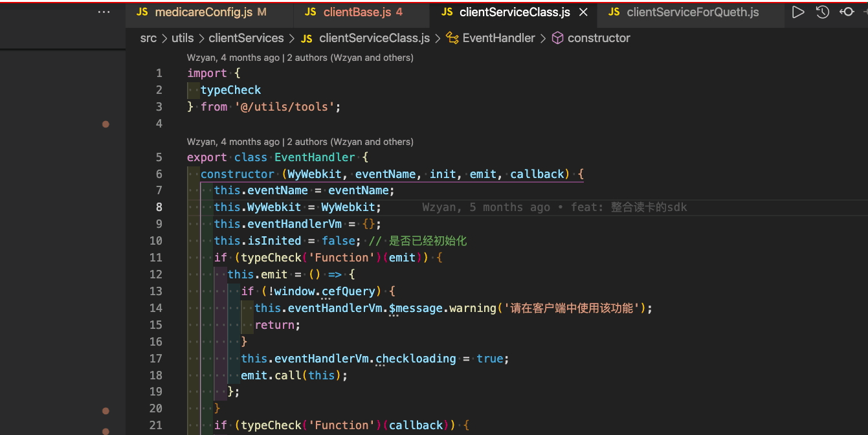Open the authors code lens above import

click(x=300, y=58)
